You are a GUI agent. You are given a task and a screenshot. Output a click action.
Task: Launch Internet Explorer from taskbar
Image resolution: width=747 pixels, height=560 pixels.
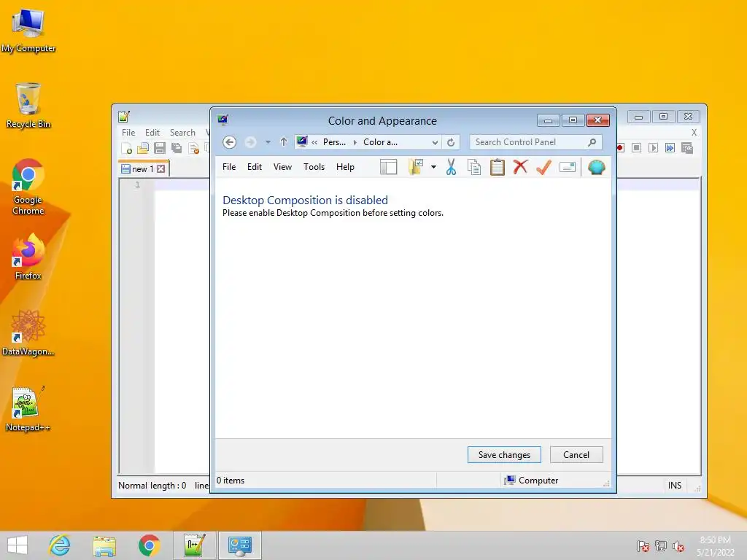60,545
